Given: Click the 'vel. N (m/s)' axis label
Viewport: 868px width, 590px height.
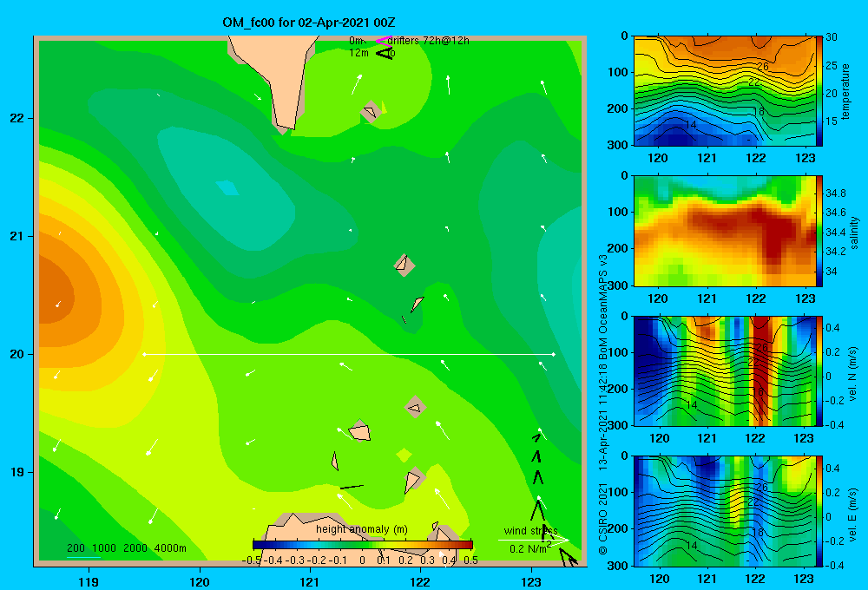Looking at the screenshot, I should 853,374.
